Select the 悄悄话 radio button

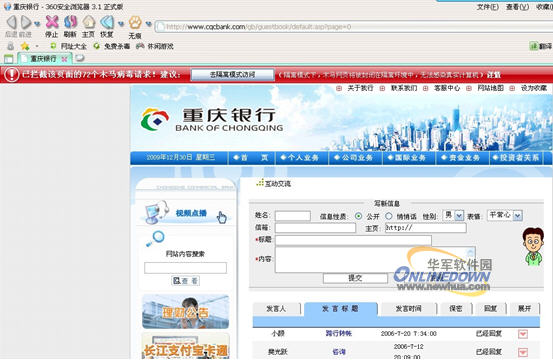pyautogui.click(x=389, y=216)
